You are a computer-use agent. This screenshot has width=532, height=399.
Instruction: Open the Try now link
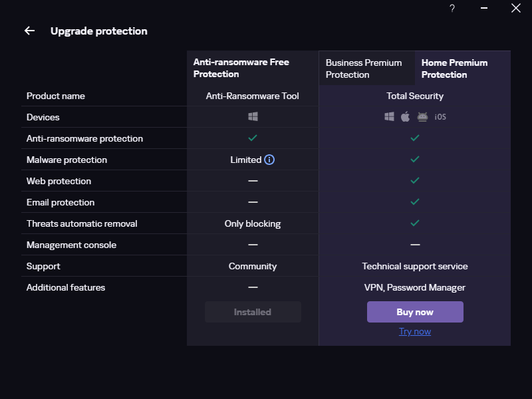pos(415,331)
